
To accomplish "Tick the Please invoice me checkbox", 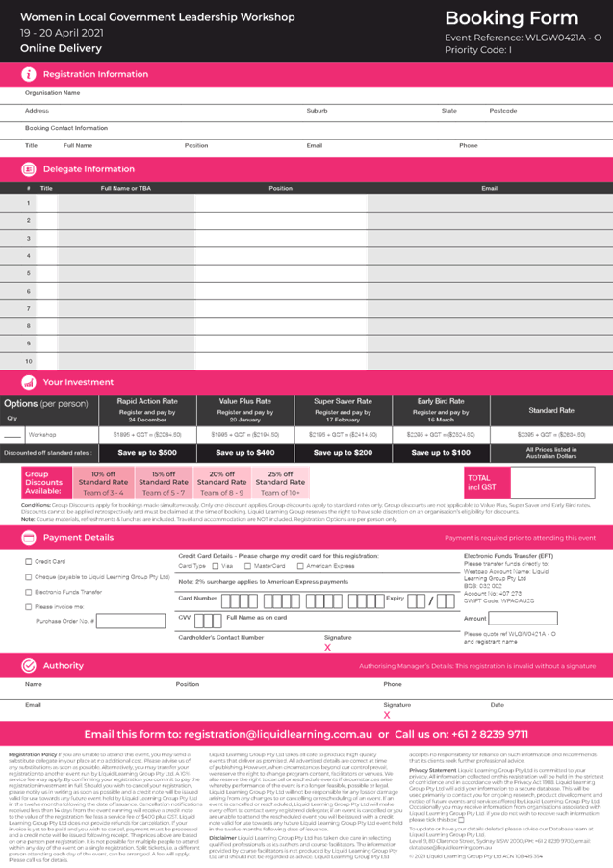I will tap(28, 606).
